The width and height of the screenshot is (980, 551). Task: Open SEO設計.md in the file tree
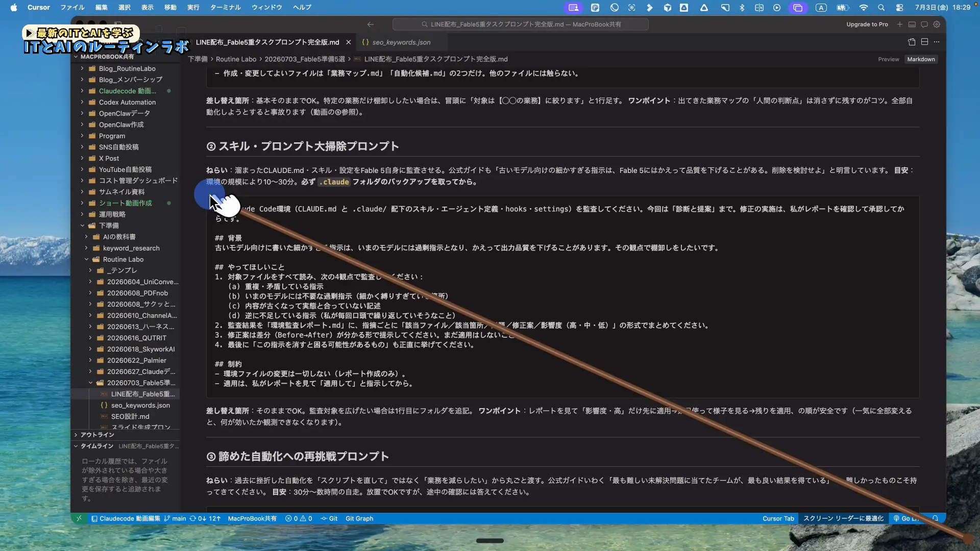pyautogui.click(x=130, y=416)
